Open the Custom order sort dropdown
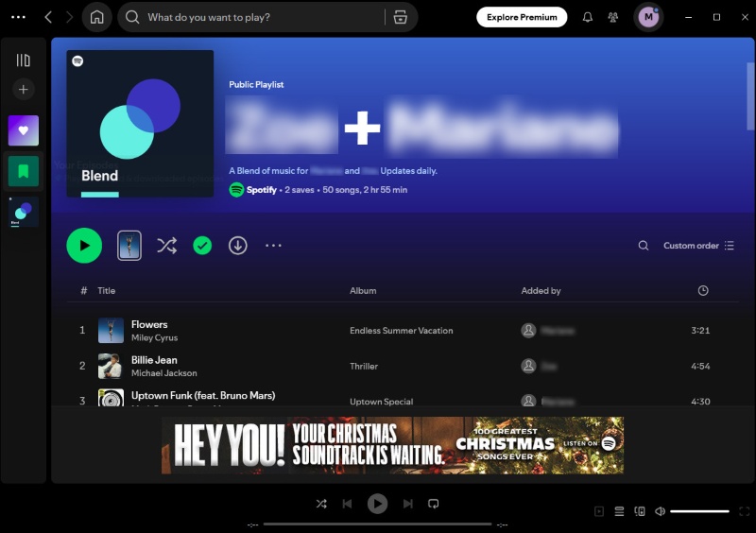Screen dimensions: 756x533 698,246
